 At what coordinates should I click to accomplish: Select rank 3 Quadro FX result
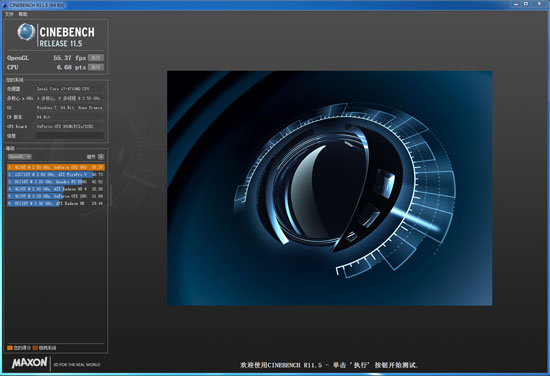coord(56,182)
